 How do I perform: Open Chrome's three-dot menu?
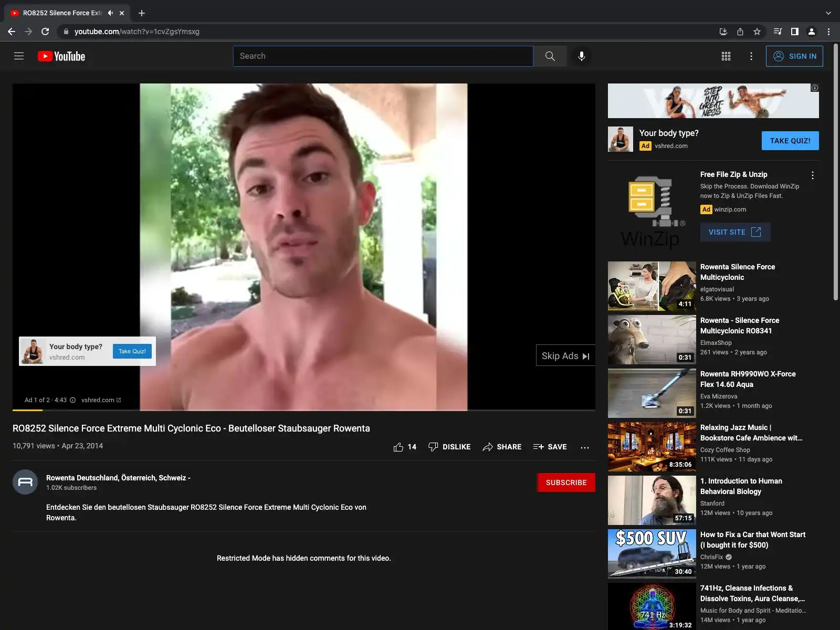(x=828, y=31)
